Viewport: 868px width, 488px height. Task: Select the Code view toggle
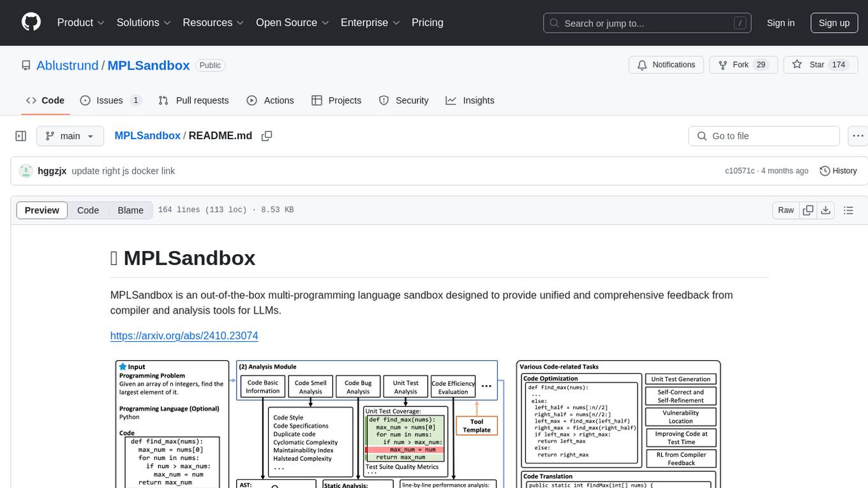pos(88,210)
